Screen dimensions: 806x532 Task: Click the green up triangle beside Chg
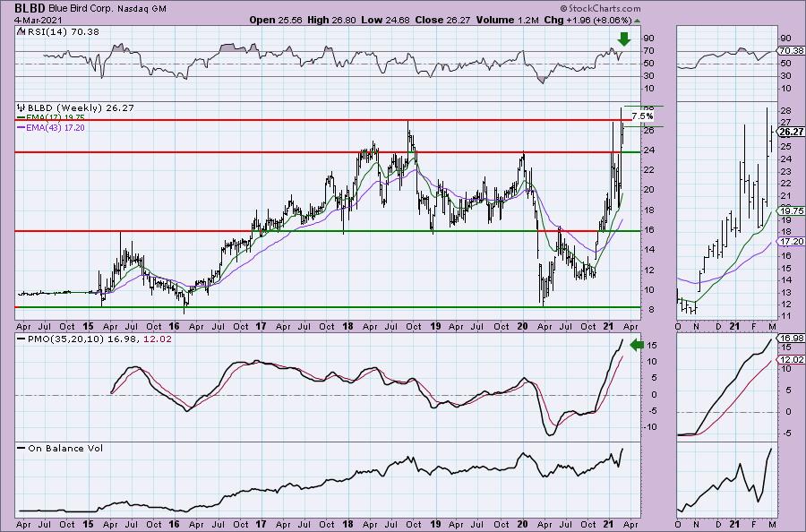[x=638, y=21]
